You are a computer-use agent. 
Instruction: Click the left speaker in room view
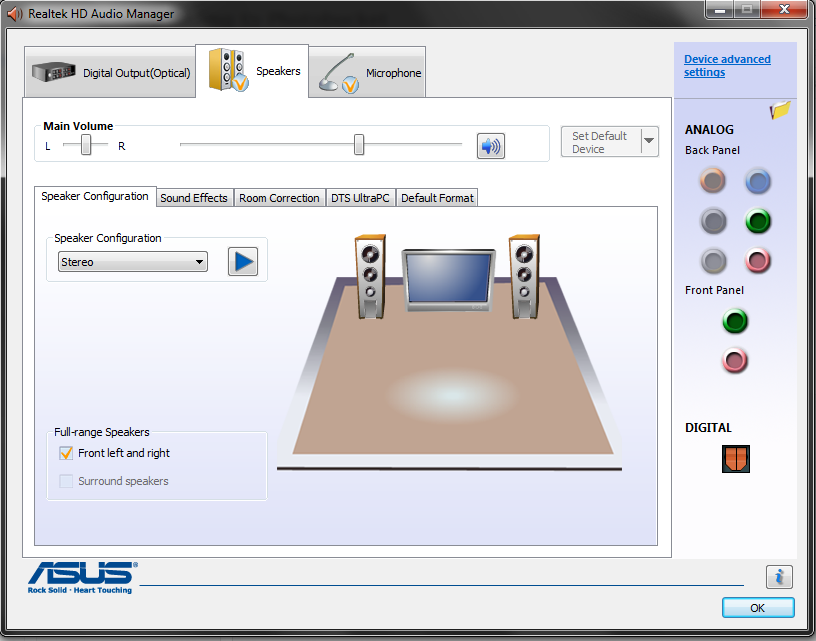click(x=371, y=276)
